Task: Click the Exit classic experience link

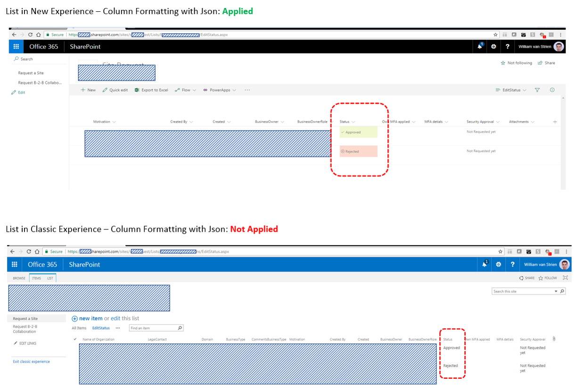Action: coord(31,361)
